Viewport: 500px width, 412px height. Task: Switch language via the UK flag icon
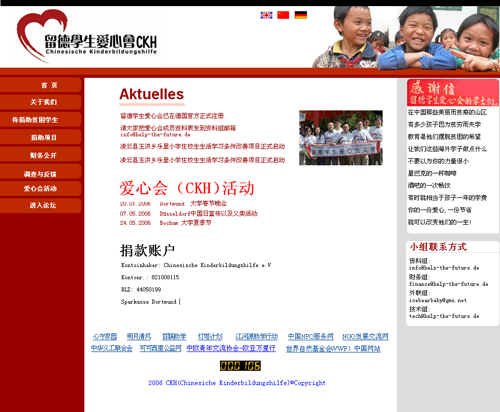coord(266,15)
